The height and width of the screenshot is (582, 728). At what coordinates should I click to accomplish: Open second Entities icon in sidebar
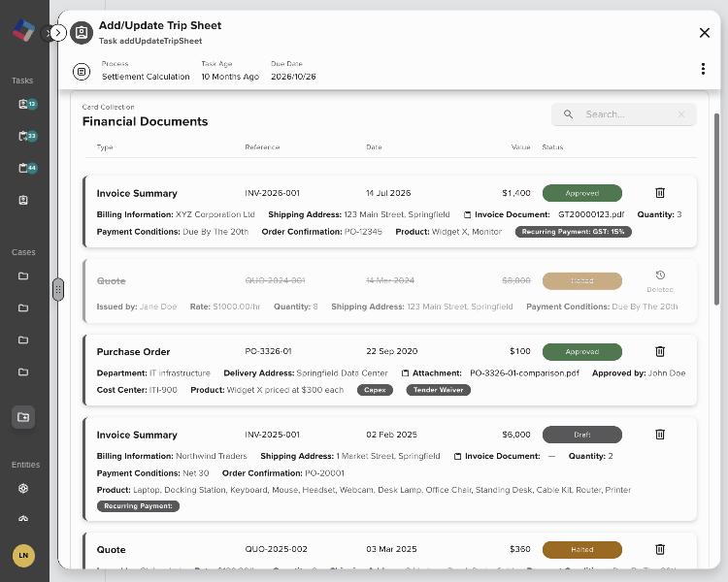click(23, 518)
